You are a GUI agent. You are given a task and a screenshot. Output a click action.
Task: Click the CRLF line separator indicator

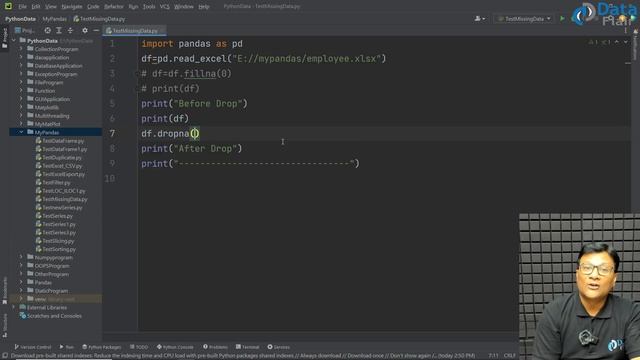[x=510, y=356]
